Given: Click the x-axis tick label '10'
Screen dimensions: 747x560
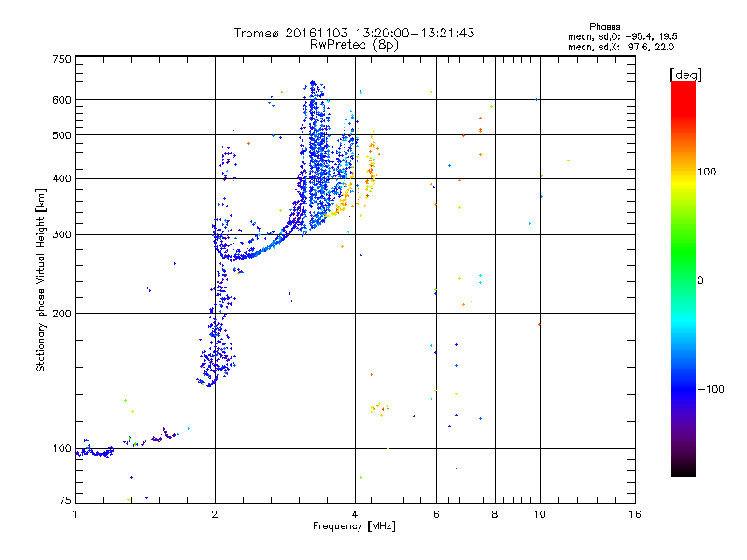Looking at the screenshot, I should click(540, 514).
